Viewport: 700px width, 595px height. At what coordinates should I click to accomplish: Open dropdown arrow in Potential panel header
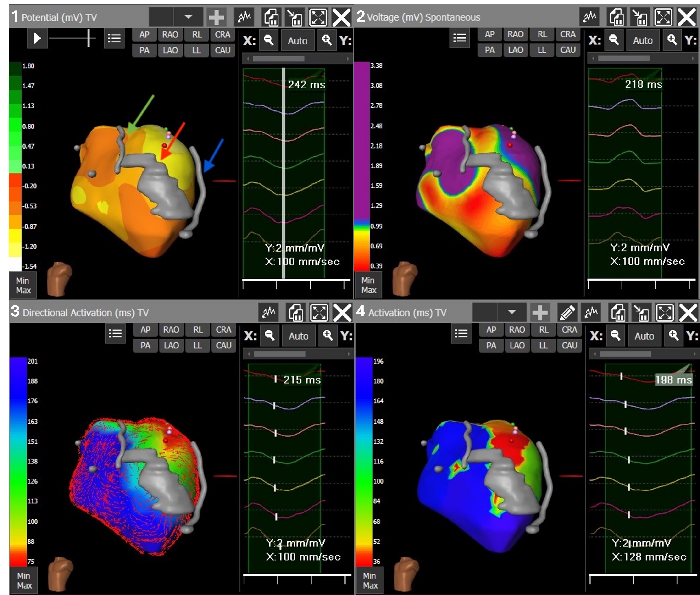[188, 17]
